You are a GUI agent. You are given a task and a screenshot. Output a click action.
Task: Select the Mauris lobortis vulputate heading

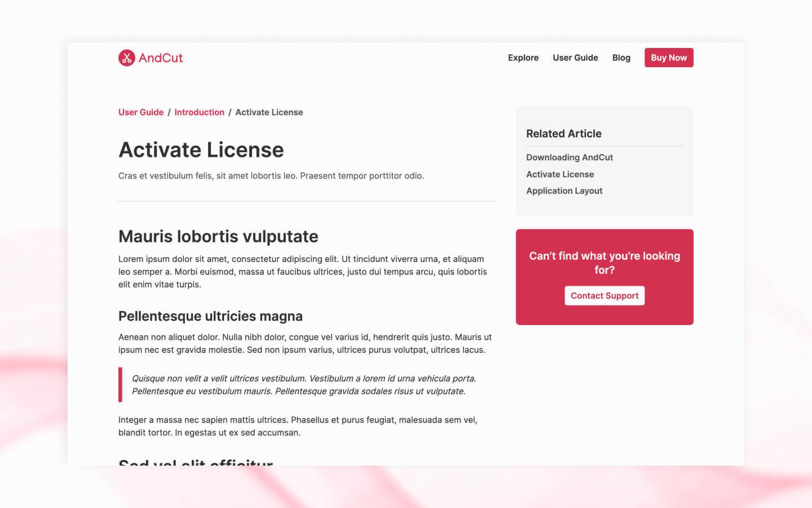218,237
